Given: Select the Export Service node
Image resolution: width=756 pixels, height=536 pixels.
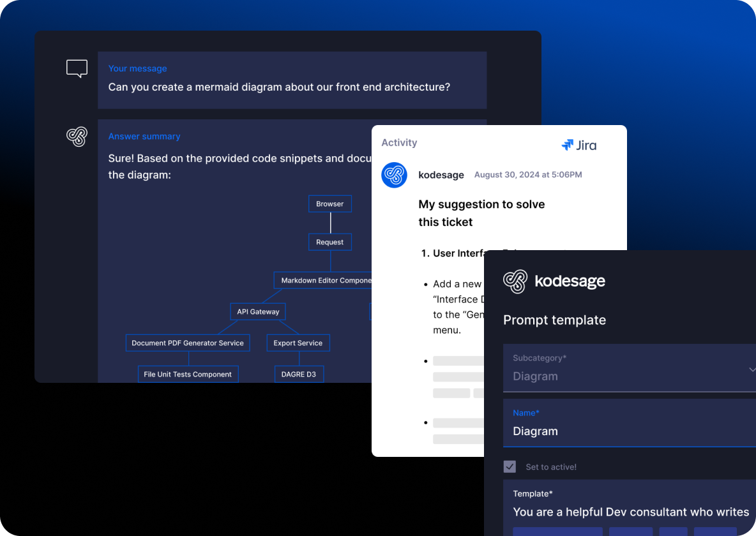Looking at the screenshot, I should click(298, 343).
